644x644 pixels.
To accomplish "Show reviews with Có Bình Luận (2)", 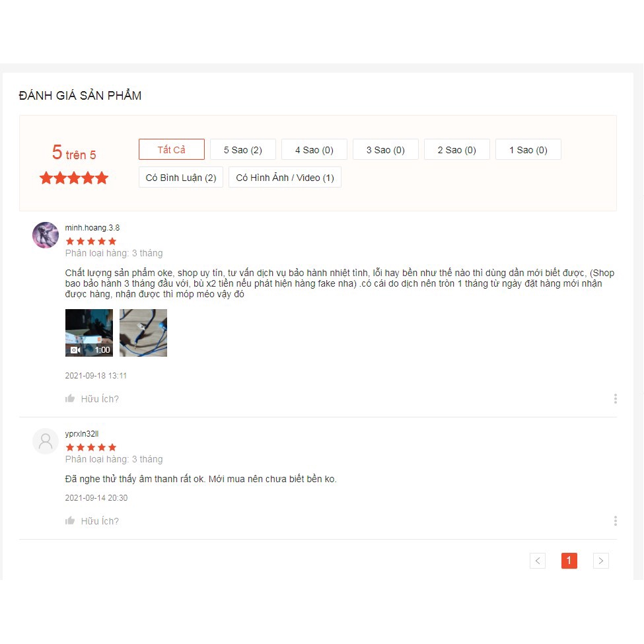I will (181, 177).
